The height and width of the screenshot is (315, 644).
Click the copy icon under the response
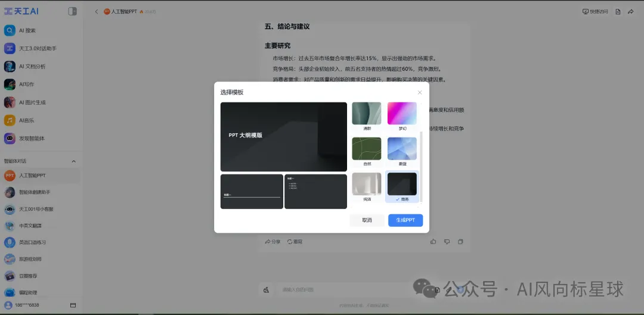point(460,242)
